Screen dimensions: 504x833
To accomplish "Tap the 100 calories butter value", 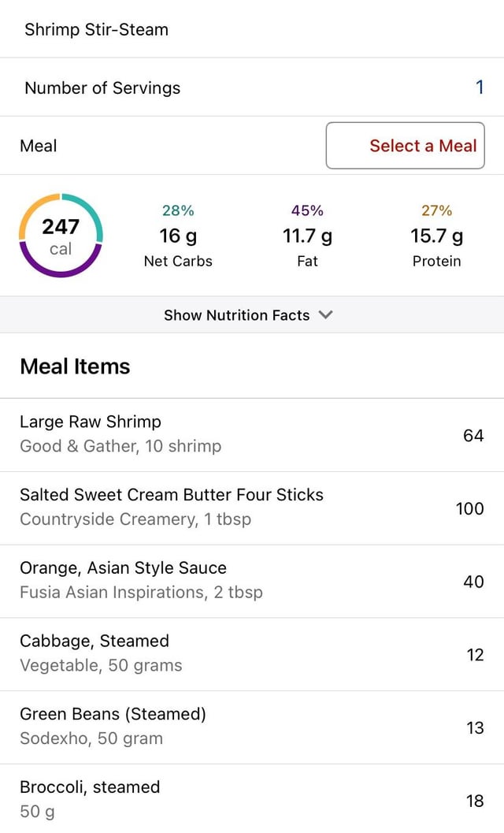I will pyautogui.click(x=469, y=508).
